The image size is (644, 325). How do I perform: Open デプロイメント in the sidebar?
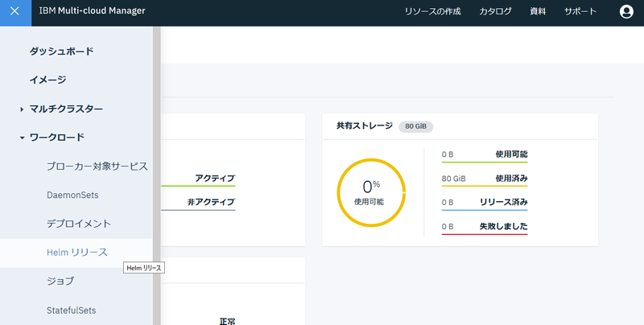pos(79,224)
